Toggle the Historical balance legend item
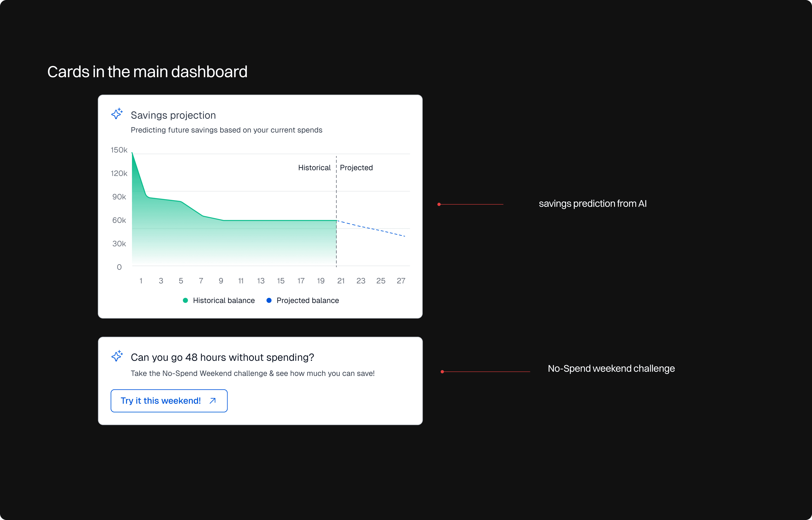 223,300
